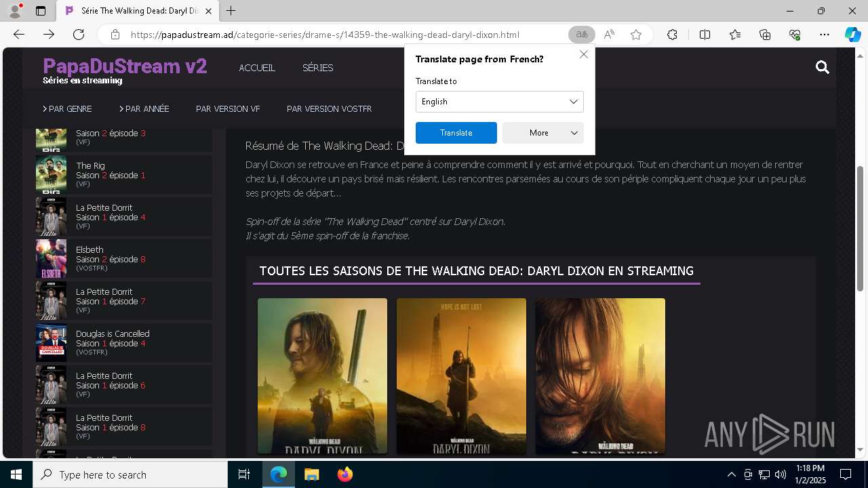Click page vertical scrollbar thumb
868x488 pixels.
[861, 228]
